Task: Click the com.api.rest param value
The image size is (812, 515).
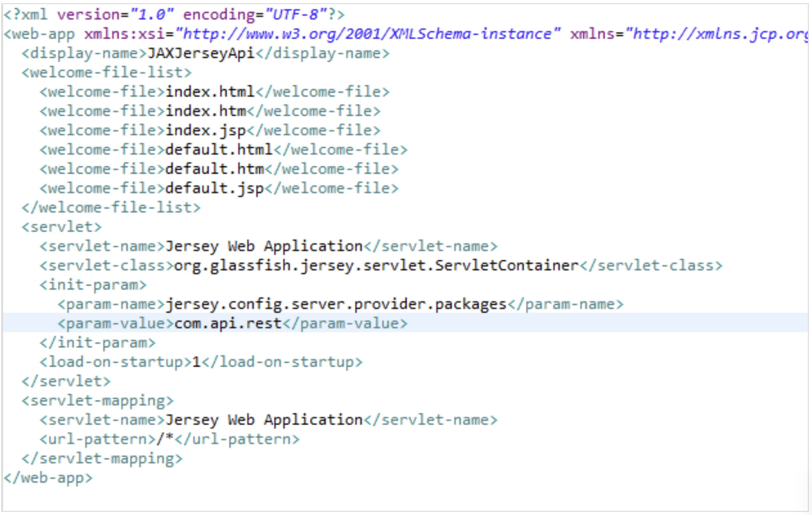Action: [228, 323]
